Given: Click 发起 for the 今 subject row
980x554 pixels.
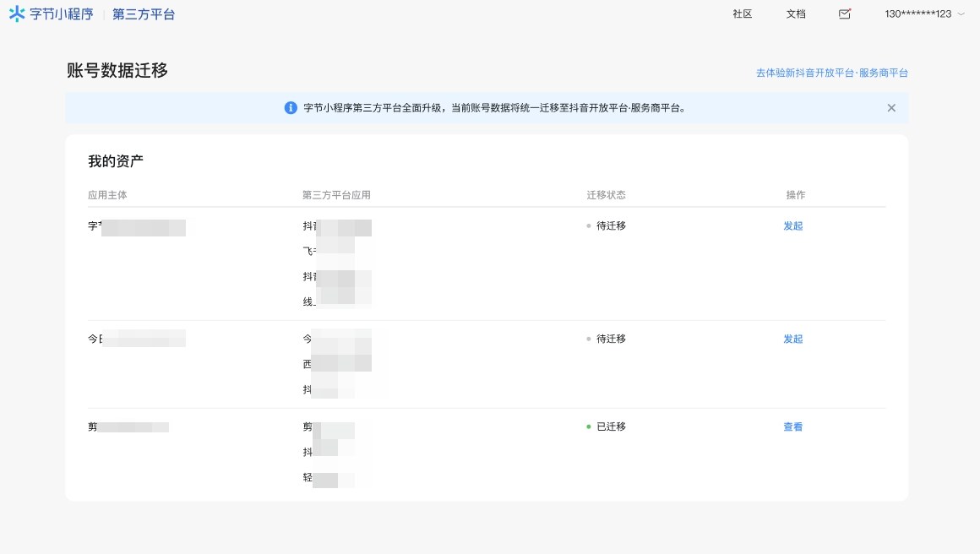Looking at the screenshot, I should coord(793,339).
